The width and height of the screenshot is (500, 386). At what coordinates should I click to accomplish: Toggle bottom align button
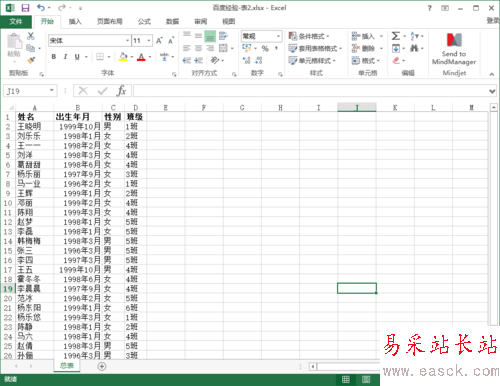(210, 36)
